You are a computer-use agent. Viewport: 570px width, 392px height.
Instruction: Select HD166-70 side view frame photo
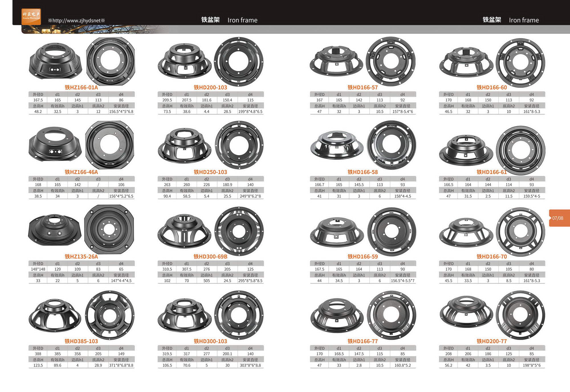pyautogui.click(x=466, y=232)
